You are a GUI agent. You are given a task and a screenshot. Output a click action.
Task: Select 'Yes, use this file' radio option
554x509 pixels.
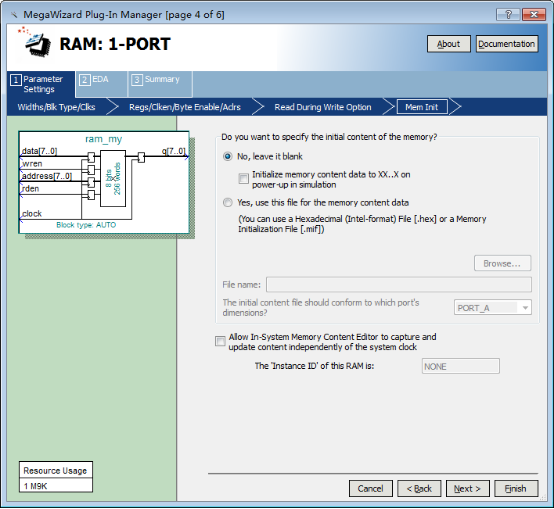(x=228, y=202)
